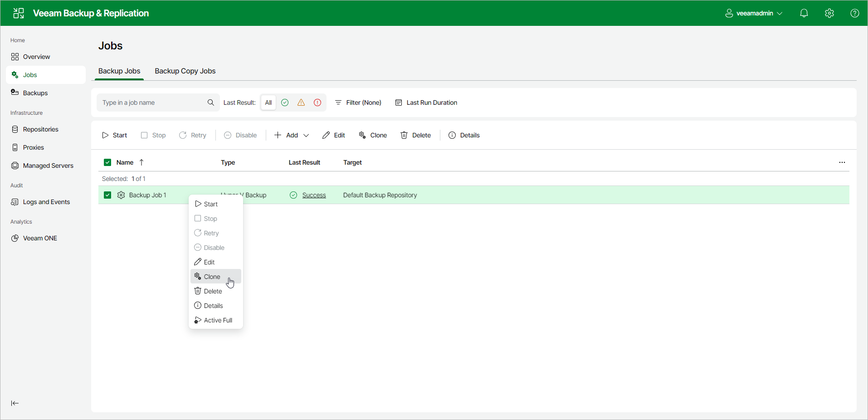Click Disable in the toolbar
This screenshot has height=420, width=868.
tap(240, 135)
